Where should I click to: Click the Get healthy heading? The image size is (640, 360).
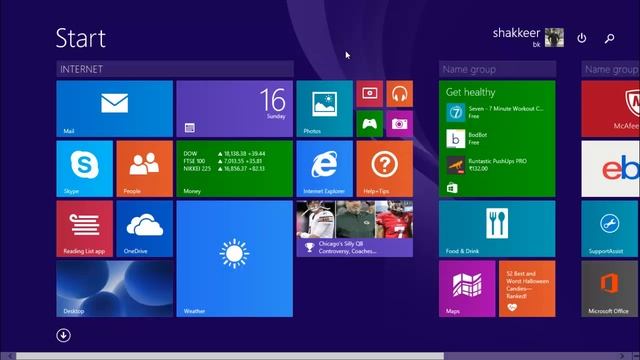[470, 92]
